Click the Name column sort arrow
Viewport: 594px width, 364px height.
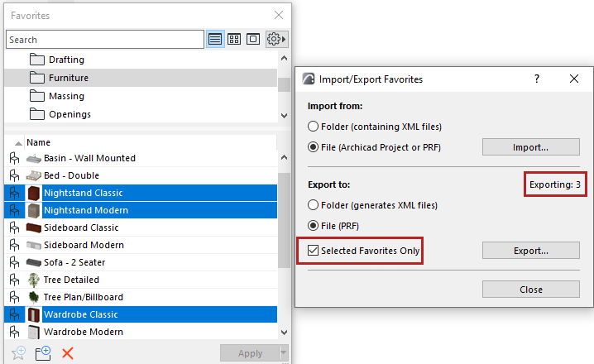[18, 142]
